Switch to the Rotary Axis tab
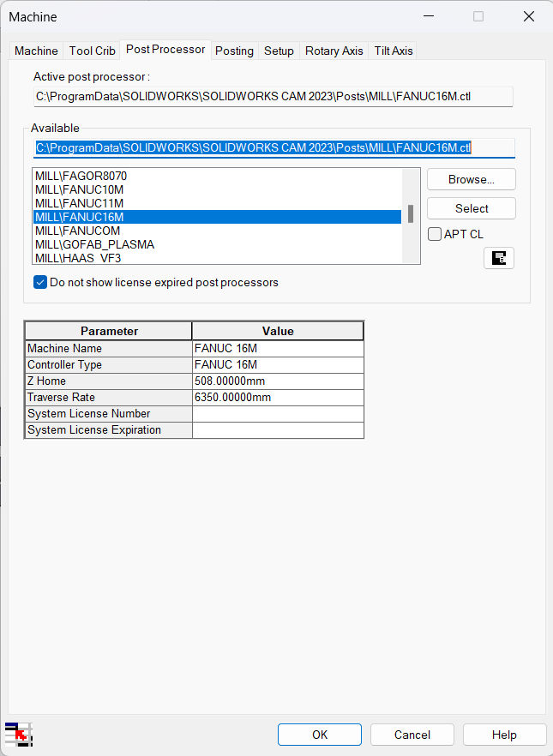The height and width of the screenshot is (756, 553). 334,51
